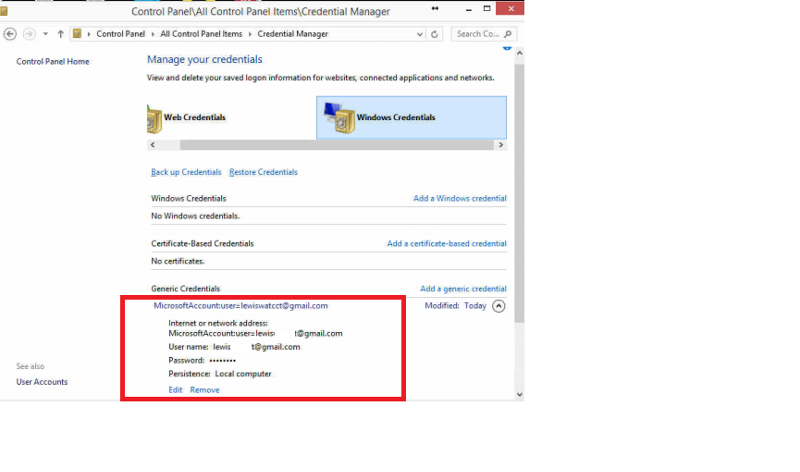Click Restore Credentials link
The width and height of the screenshot is (800, 472).
[x=263, y=172]
